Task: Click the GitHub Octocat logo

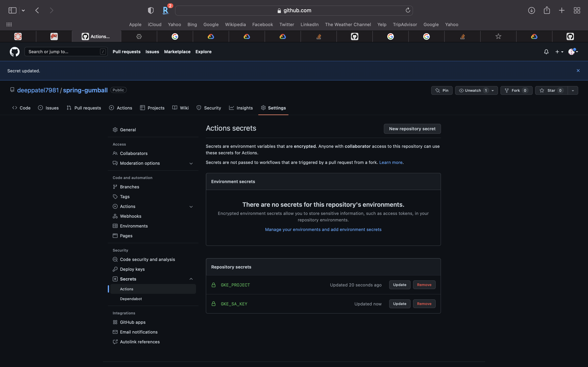Action: click(14, 52)
